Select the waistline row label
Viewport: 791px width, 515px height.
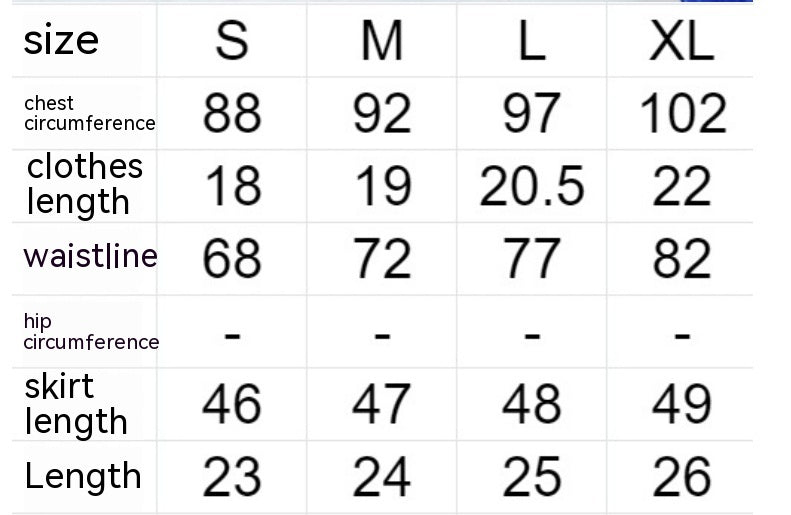pos(90,256)
